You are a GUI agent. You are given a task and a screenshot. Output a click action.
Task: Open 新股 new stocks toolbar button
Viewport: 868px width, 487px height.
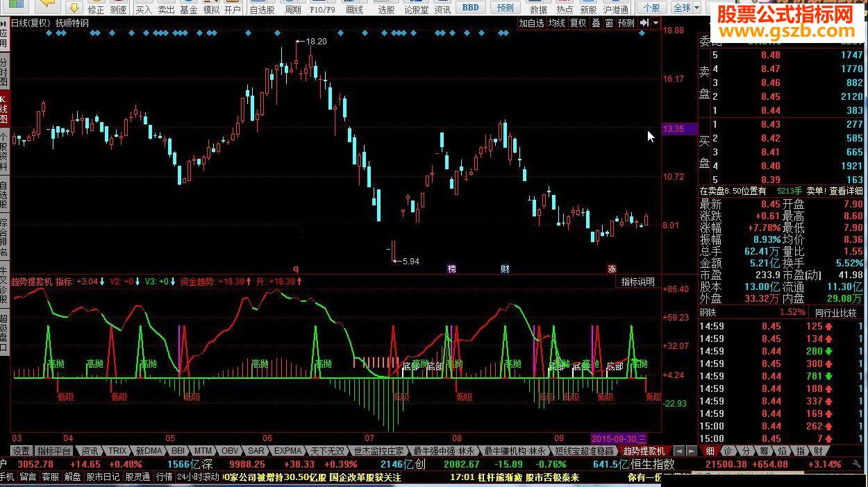pyautogui.click(x=588, y=10)
